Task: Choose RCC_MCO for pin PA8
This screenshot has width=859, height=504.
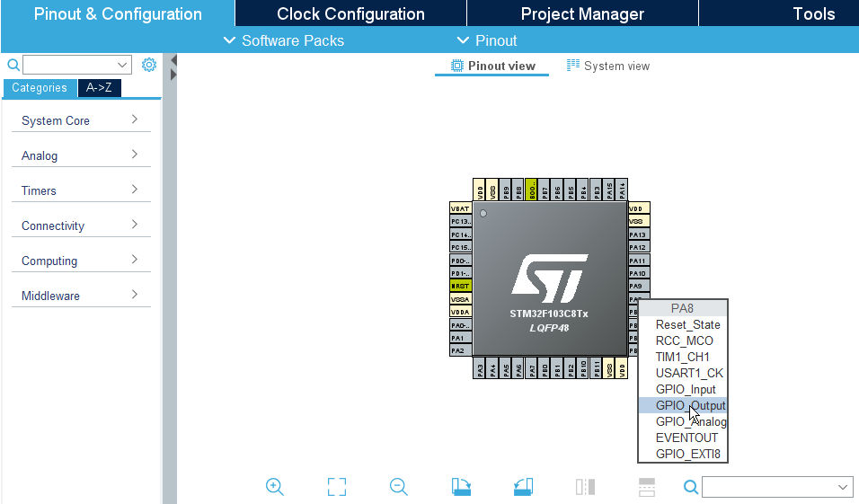Action: 683,340
